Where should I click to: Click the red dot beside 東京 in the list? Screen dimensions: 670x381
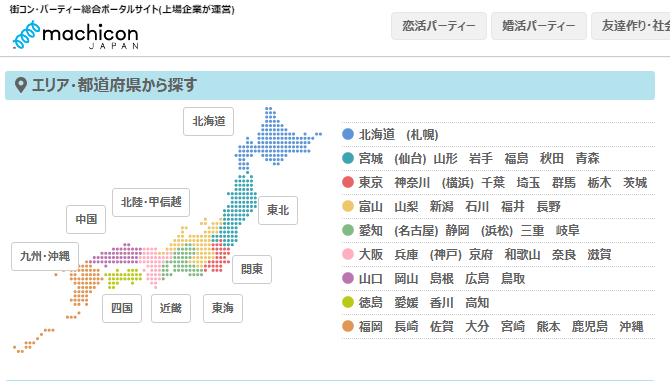pyautogui.click(x=348, y=182)
